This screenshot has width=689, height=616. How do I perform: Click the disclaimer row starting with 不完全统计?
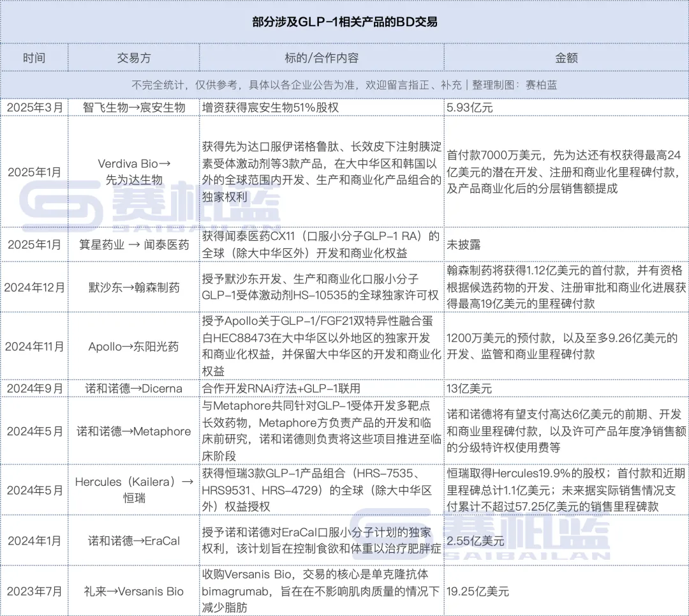[344, 85]
